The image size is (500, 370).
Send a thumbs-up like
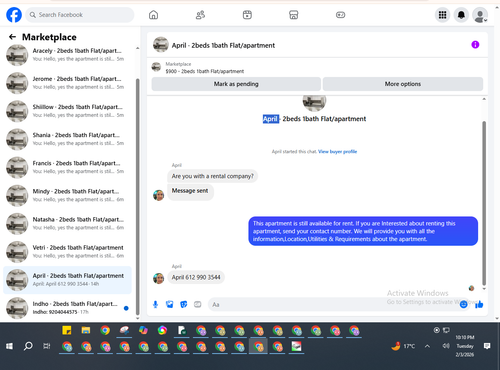pos(479,304)
